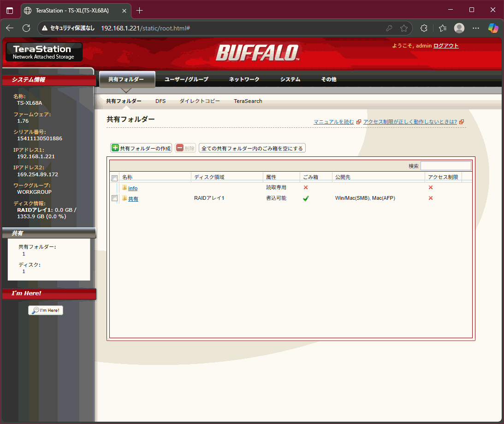Add page to favorites star icon

pyautogui.click(x=404, y=28)
